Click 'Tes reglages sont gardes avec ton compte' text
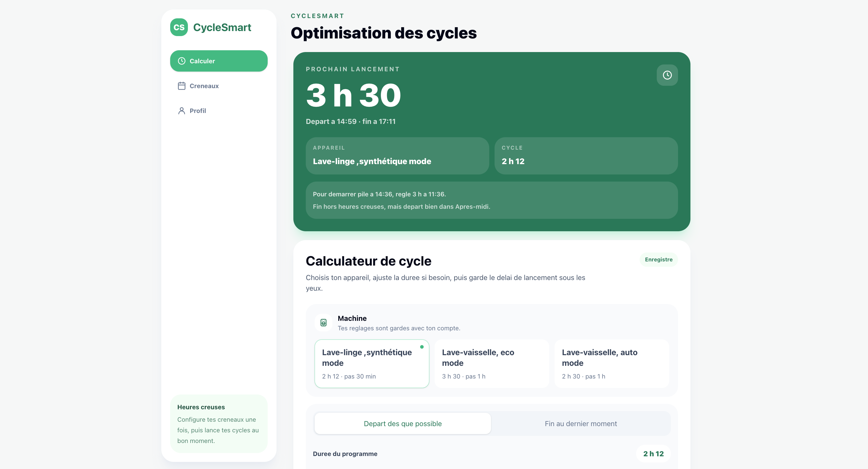The width and height of the screenshot is (868, 469). [x=399, y=328]
